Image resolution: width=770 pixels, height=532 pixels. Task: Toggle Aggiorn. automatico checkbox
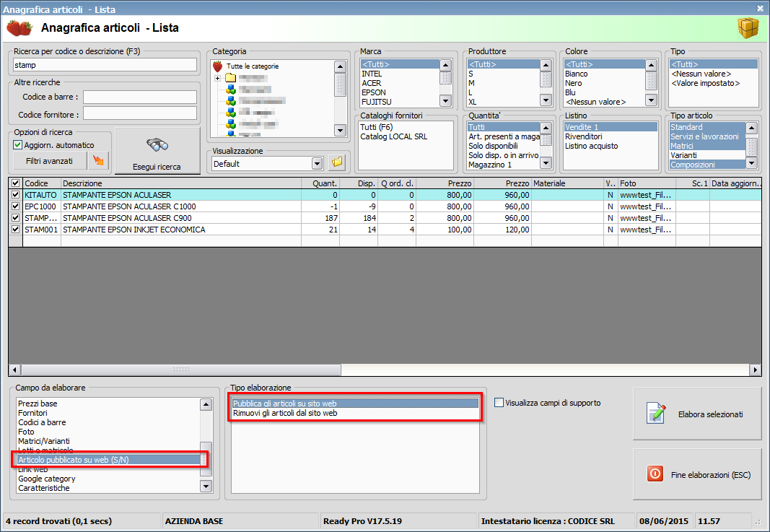(17, 145)
